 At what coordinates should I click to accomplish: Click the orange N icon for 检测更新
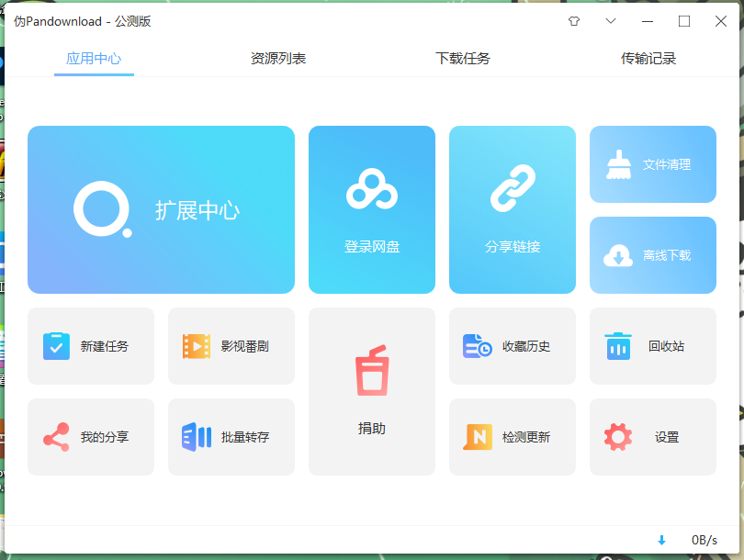point(478,437)
